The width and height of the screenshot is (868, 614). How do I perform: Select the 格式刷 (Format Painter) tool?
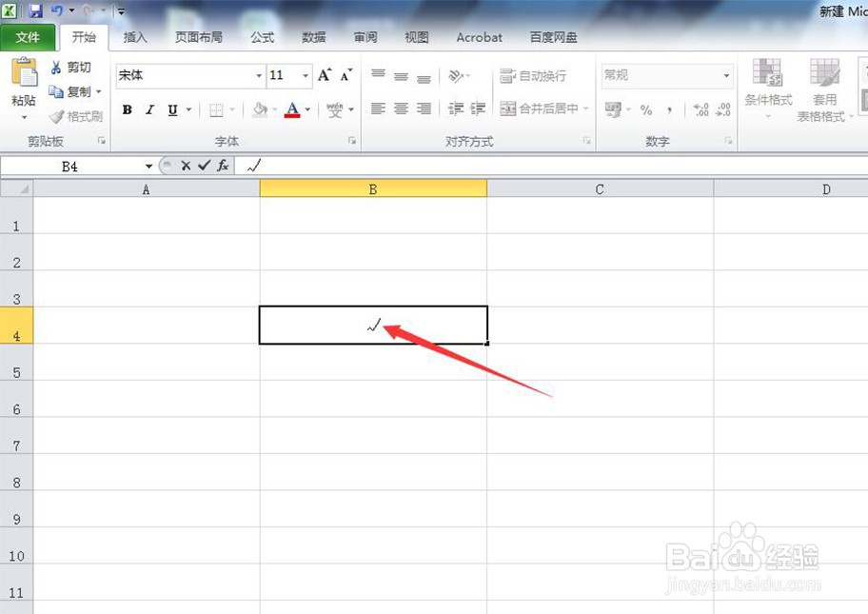click(x=74, y=116)
